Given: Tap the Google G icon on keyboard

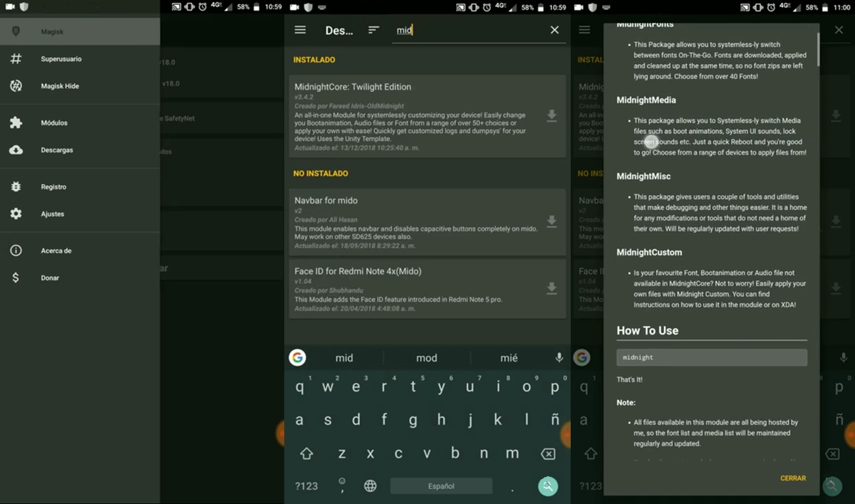Looking at the screenshot, I should coord(297,357).
